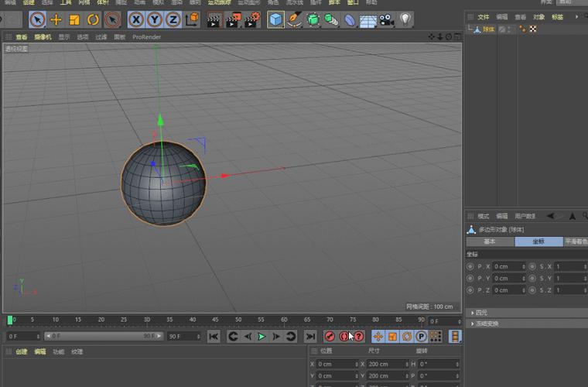This screenshot has width=588, height=387.
Task: Toggle S.Y keyframe animation dot
Action: (x=532, y=278)
